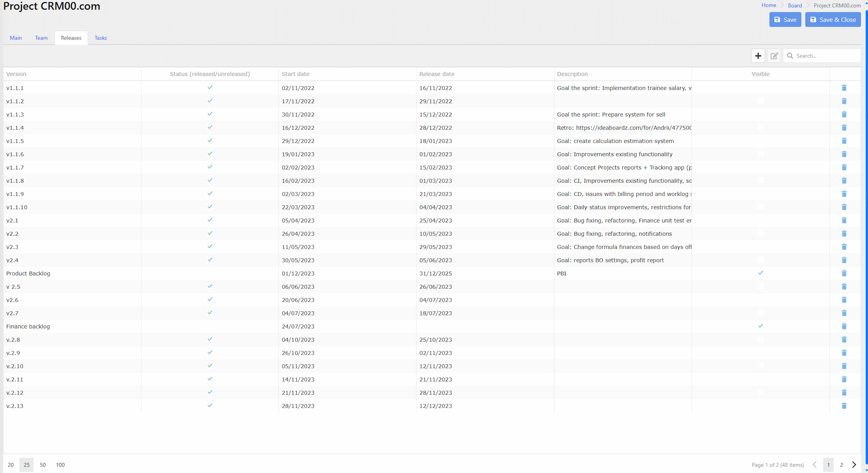Toggle released status check for v1.1.1
868x473 pixels.
(210, 88)
